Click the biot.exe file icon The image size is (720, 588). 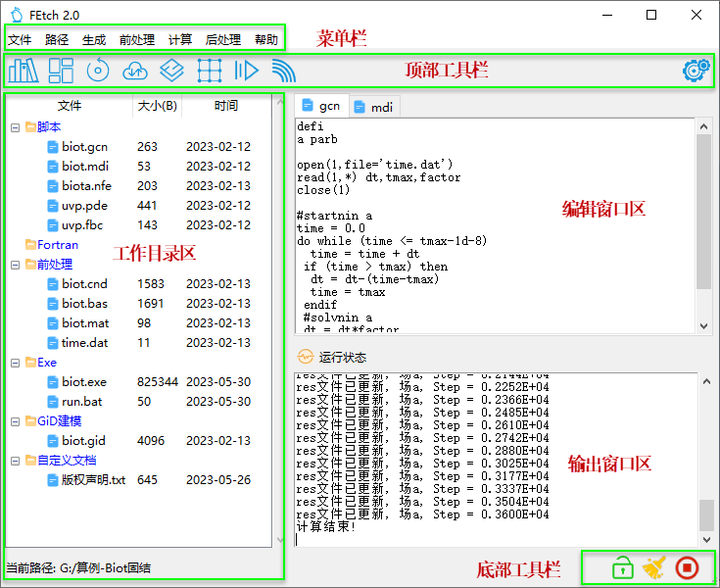[53, 382]
